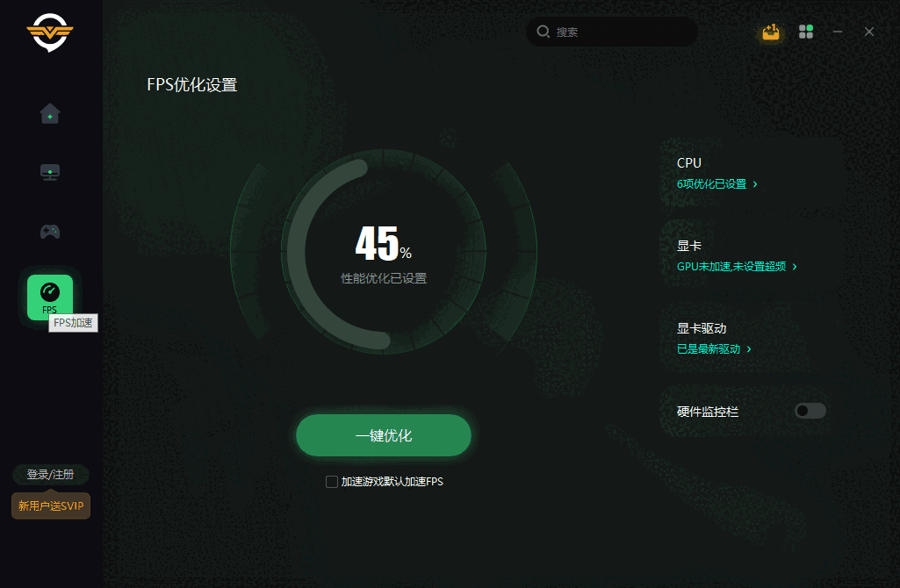Minimize the application window

(x=837, y=31)
